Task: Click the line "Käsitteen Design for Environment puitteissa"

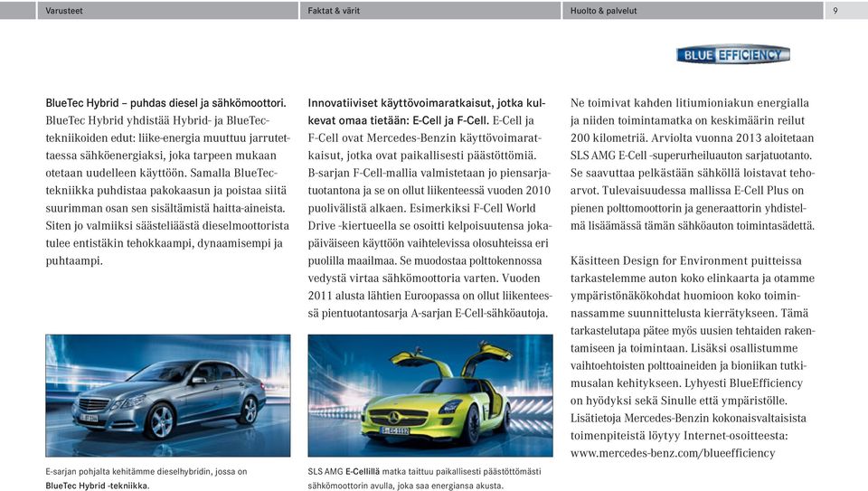Action: [x=686, y=260]
